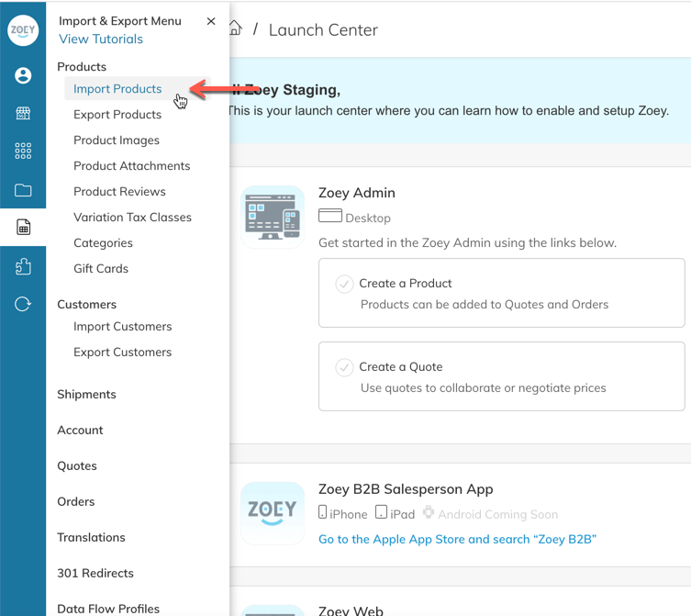The width and height of the screenshot is (691, 616).
Task: Select the Import & Export spreadsheet icon
Action: coord(23,227)
